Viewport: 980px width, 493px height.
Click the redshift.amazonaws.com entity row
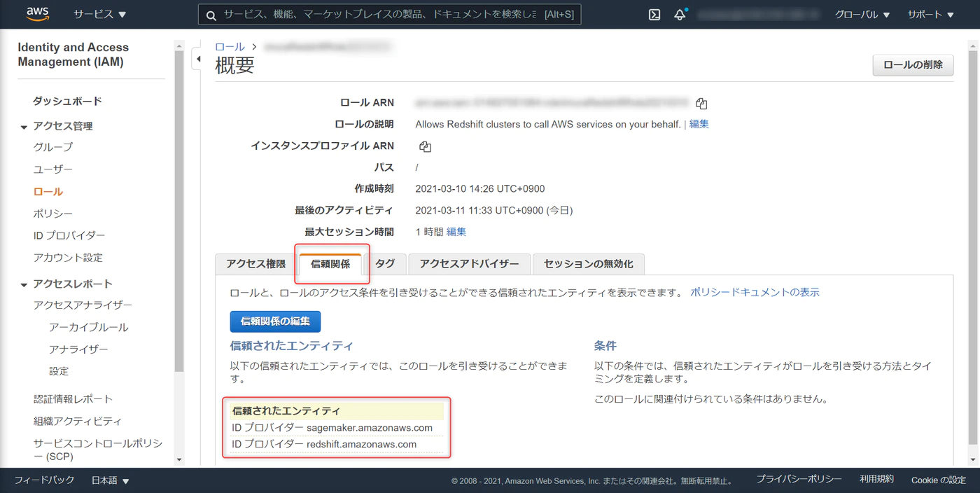[337, 445]
